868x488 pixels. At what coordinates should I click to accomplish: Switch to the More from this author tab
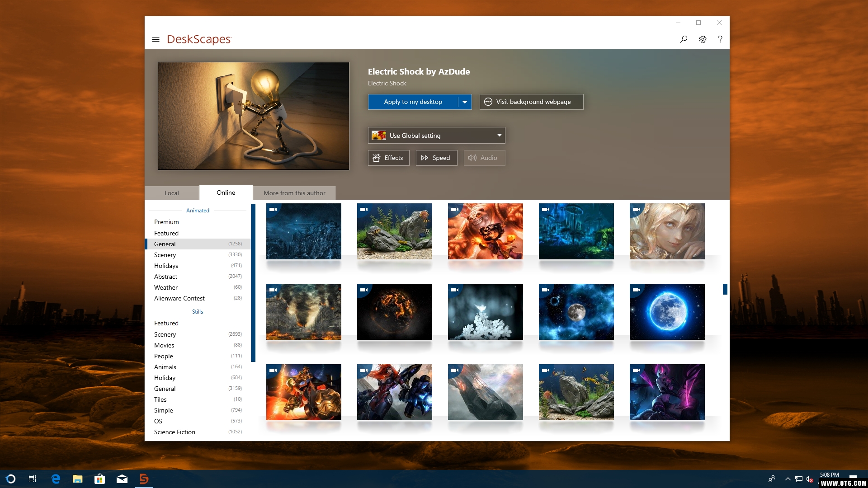click(x=294, y=192)
